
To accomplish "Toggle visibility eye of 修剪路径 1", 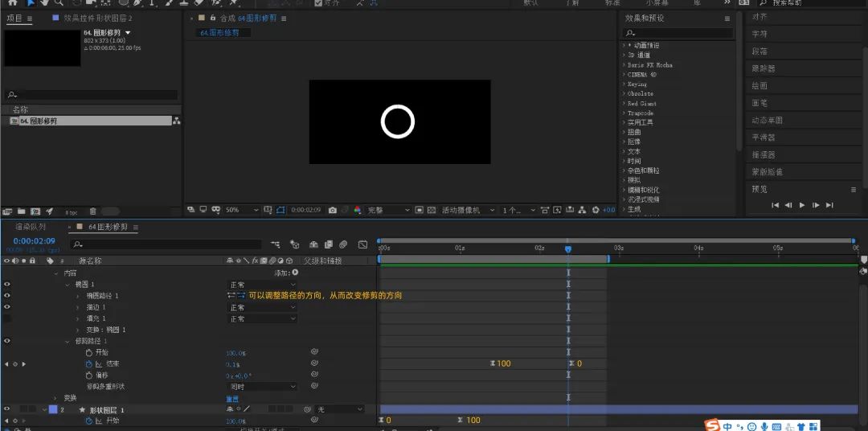I will pyautogui.click(x=6, y=341).
